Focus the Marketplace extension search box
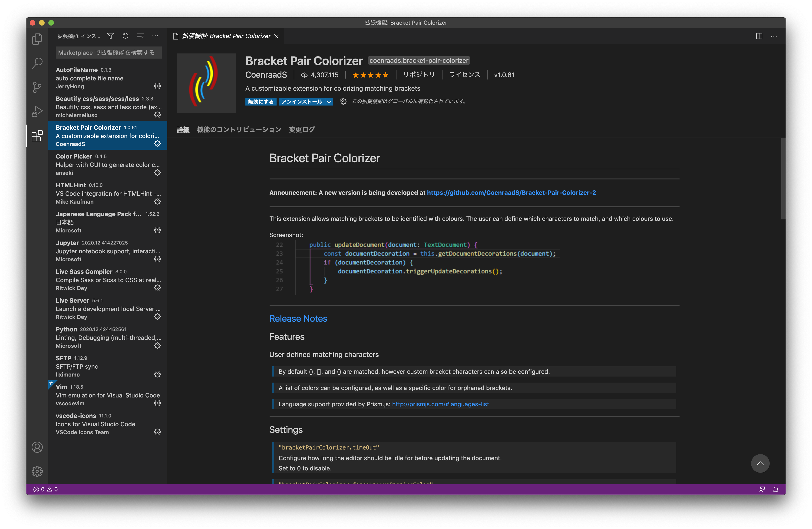Image resolution: width=812 pixels, height=529 pixels. coord(109,53)
